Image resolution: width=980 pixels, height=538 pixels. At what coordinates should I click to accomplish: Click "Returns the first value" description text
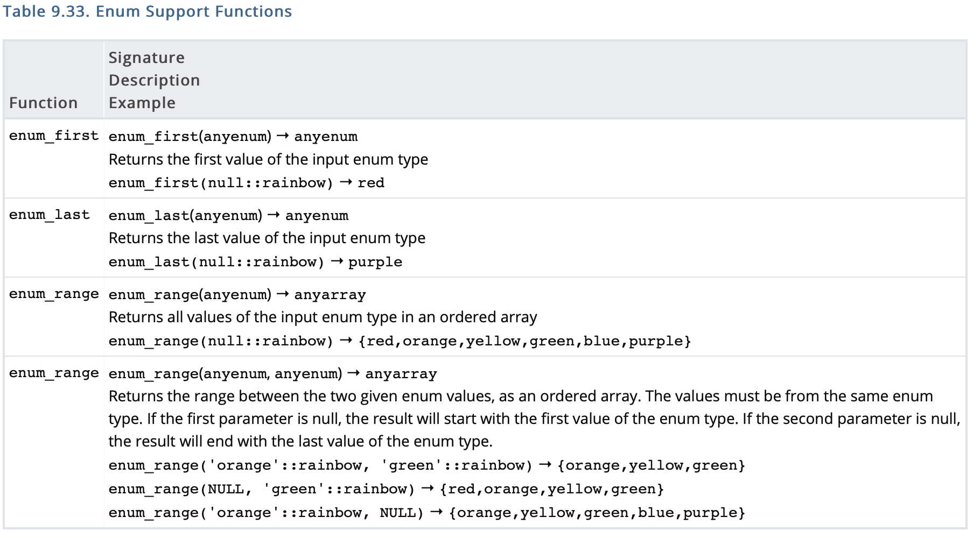268,160
